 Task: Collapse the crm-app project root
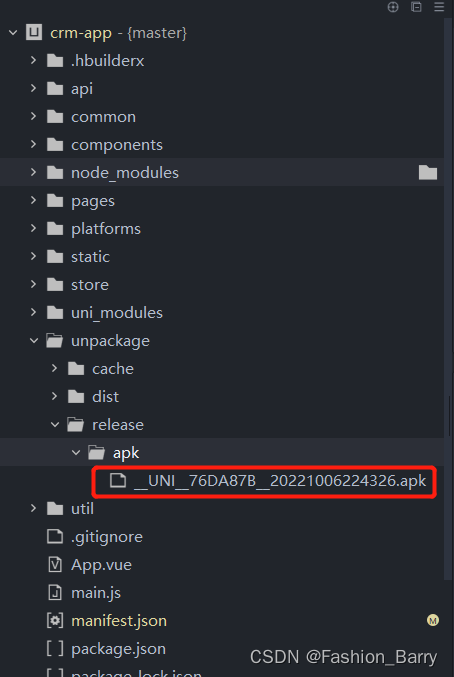(x=13, y=33)
